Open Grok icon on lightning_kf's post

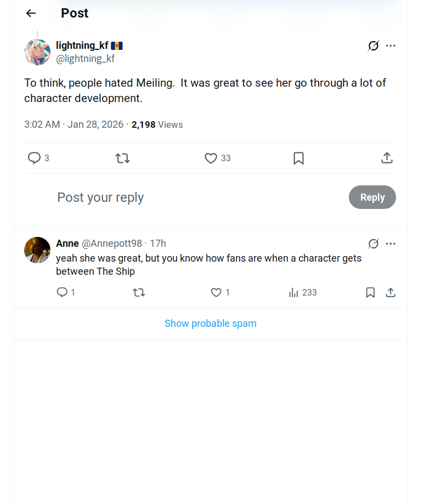[x=373, y=46]
